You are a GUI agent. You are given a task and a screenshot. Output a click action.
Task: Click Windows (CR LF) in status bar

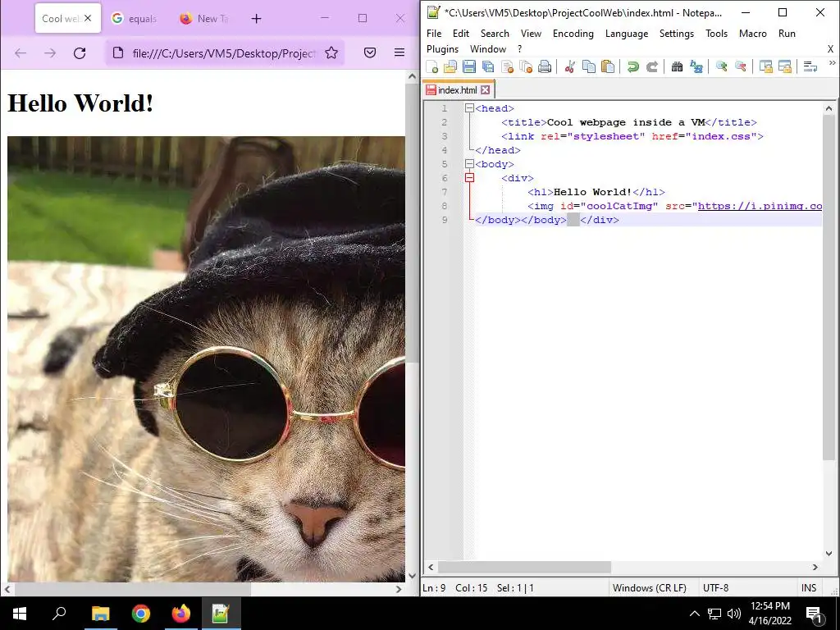(x=650, y=587)
